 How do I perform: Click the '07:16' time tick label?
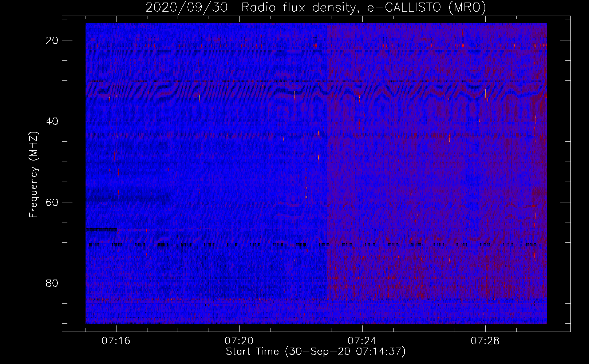116,341
